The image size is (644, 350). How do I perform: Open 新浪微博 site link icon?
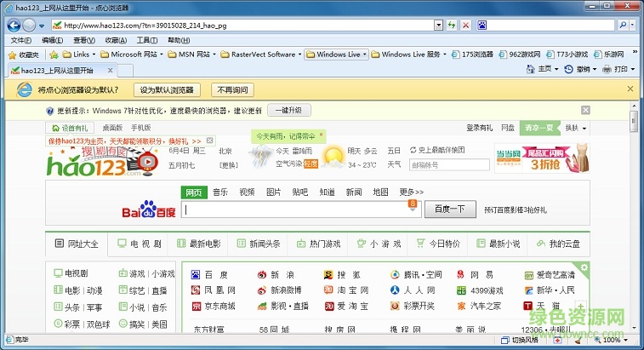tap(260, 290)
